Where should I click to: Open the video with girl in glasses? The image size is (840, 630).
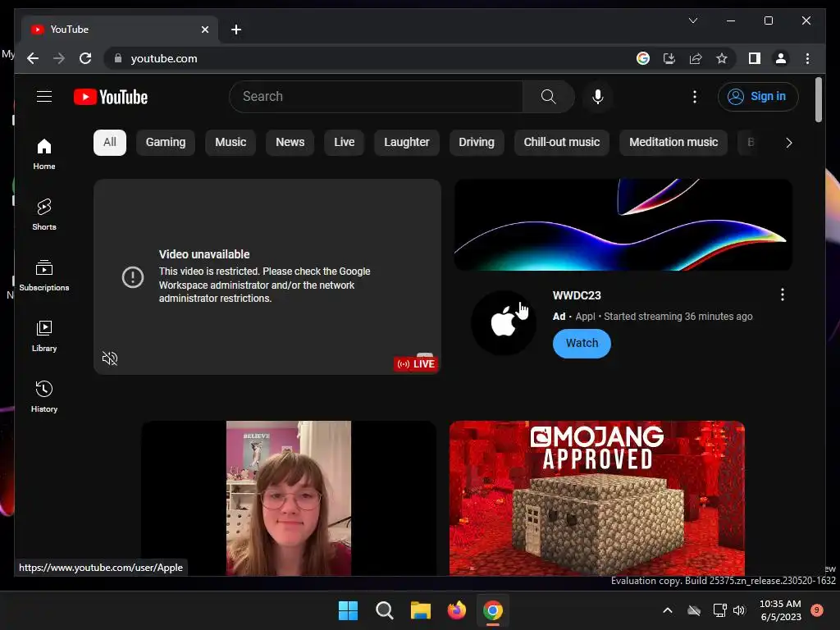coord(289,498)
